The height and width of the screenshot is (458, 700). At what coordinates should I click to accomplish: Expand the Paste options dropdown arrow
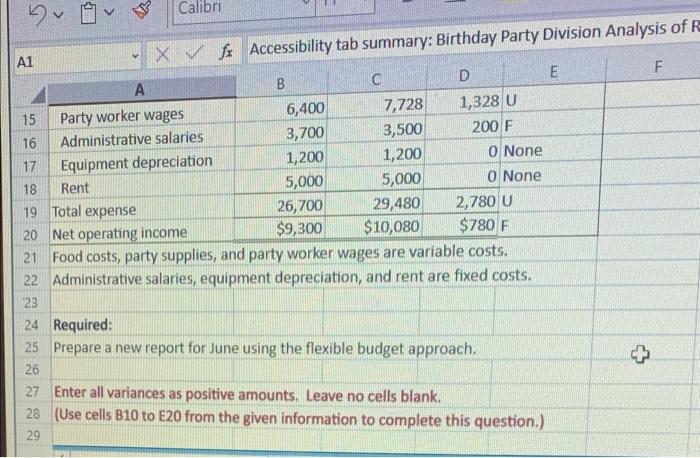click(x=109, y=12)
